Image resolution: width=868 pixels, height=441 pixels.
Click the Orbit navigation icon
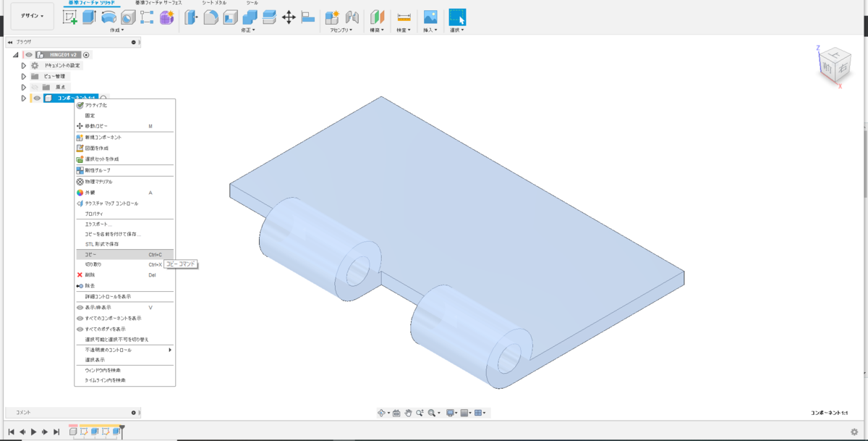(x=382, y=413)
